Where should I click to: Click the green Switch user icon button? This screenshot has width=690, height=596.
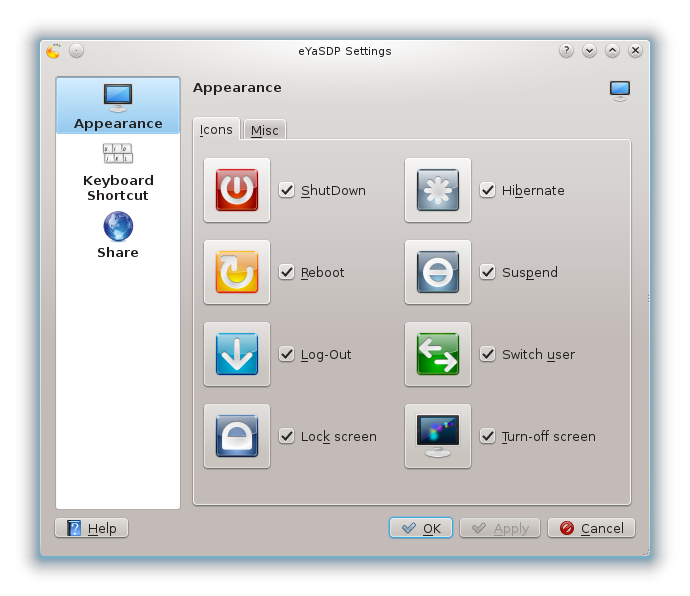(438, 354)
